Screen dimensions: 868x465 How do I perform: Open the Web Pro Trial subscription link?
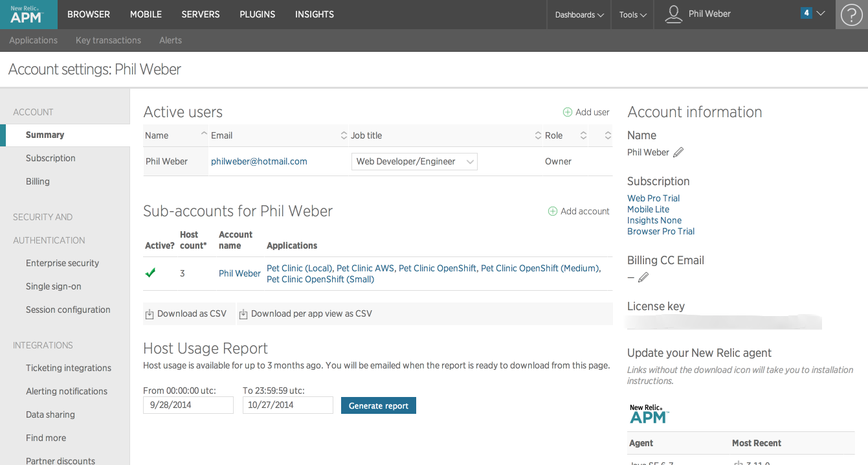pos(653,198)
